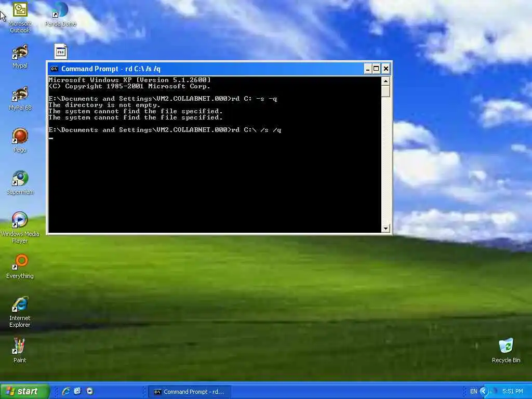
Task: Select the Pego desktop shortcut
Action: tap(20, 140)
